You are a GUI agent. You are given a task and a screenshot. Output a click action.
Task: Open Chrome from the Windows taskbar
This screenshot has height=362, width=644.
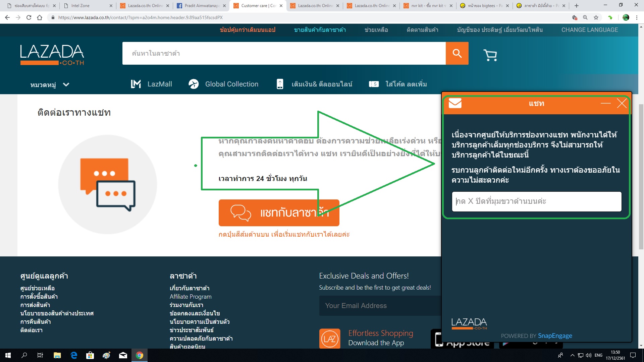click(140, 355)
